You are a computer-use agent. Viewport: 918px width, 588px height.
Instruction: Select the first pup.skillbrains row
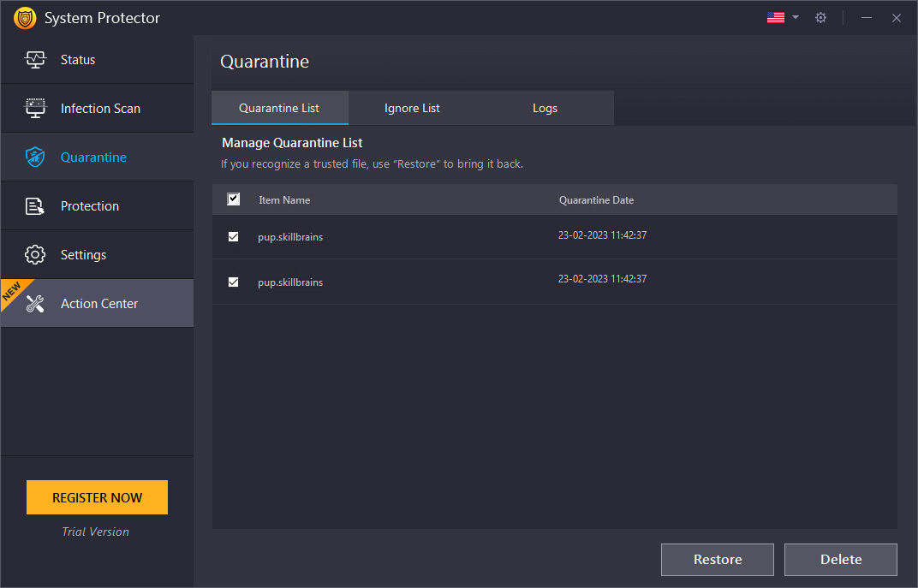[x=290, y=236]
